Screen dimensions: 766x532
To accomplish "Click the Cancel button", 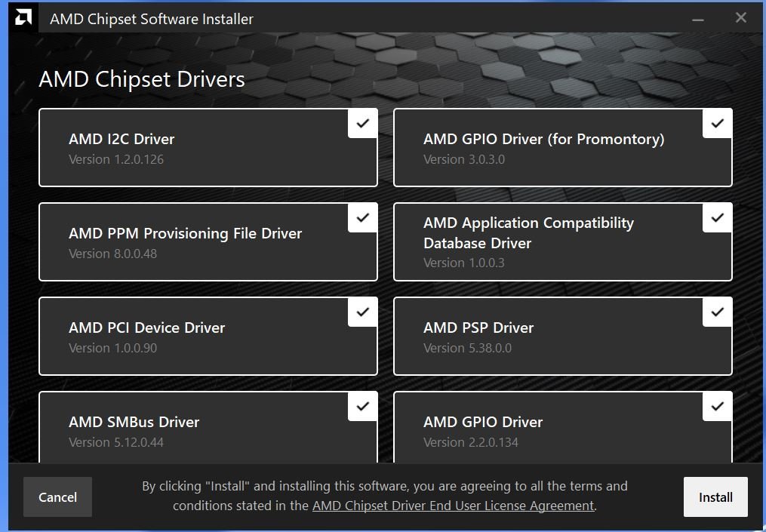I will [57, 497].
